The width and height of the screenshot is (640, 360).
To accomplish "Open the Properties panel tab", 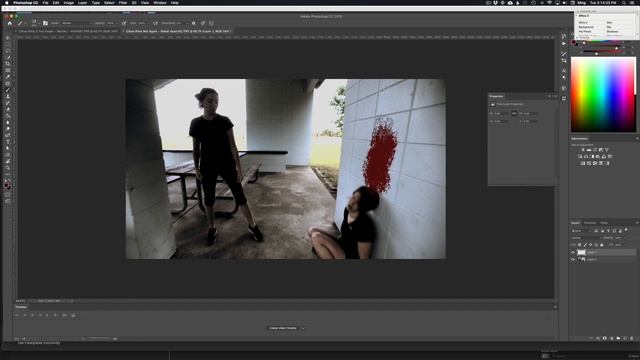I will pyautogui.click(x=496, y=96).
